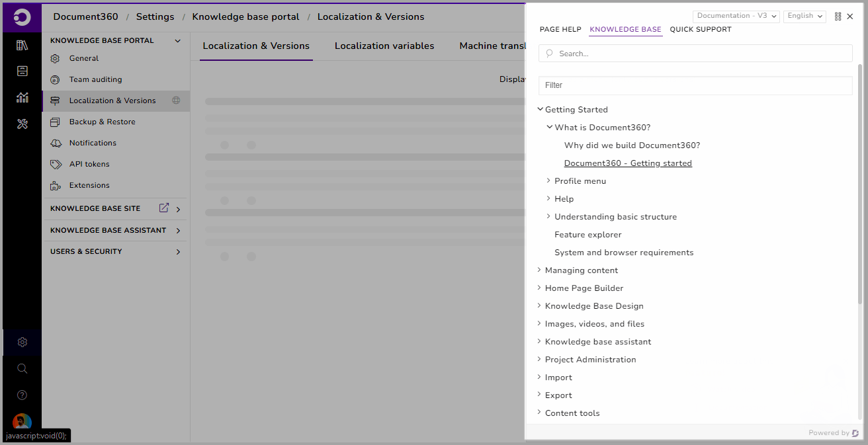Screen dimensions: 868x445
Task: Open Document360 - Getting started article
Action: pos(628,163)
